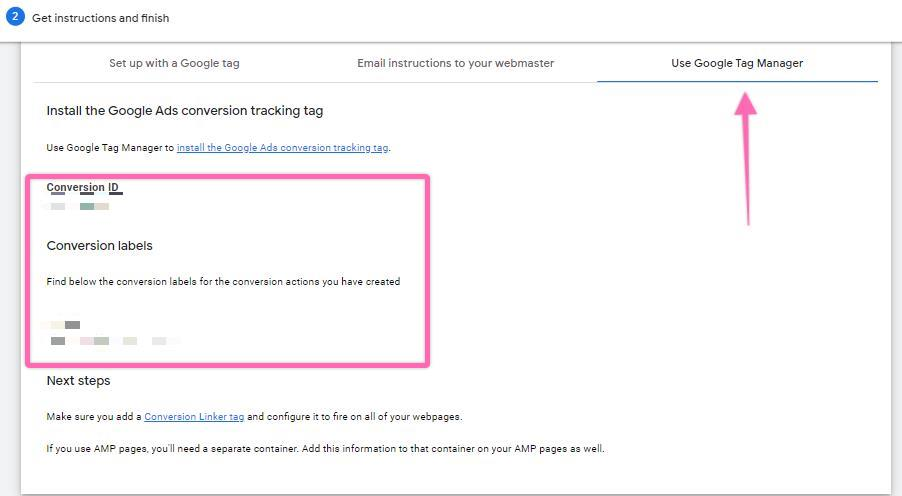
Task: Click the 'Get instructions and finish' step header
Action: [x=100, y=18]
